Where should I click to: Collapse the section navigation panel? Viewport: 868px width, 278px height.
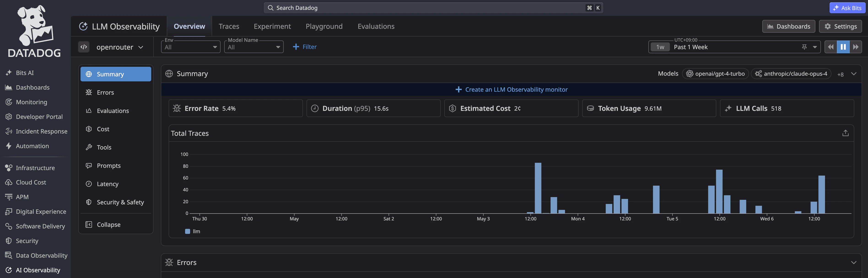tap(116, 225)
